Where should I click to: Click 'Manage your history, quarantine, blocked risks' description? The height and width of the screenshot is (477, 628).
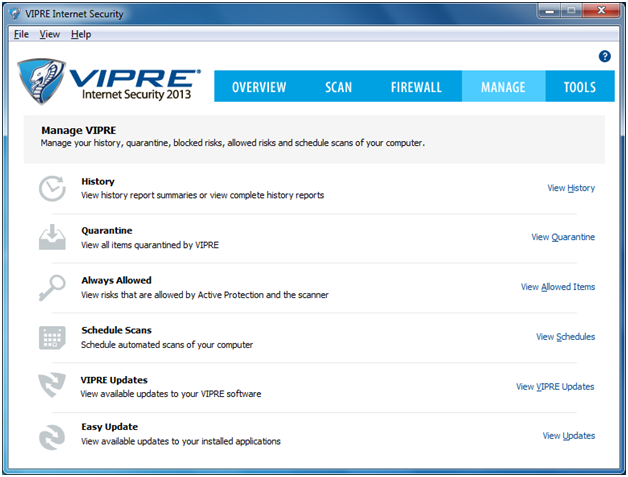232,143
